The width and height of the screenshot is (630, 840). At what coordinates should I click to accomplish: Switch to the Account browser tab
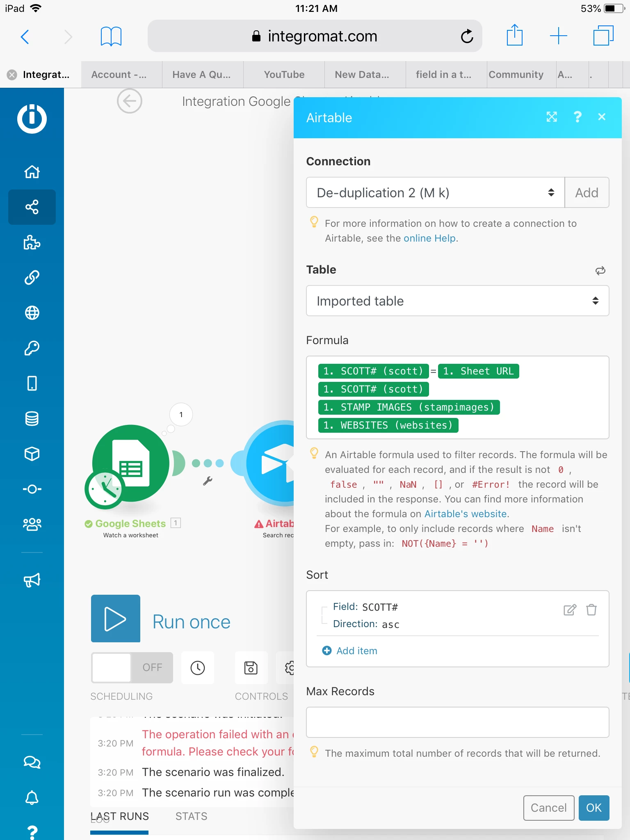(121, 75)
